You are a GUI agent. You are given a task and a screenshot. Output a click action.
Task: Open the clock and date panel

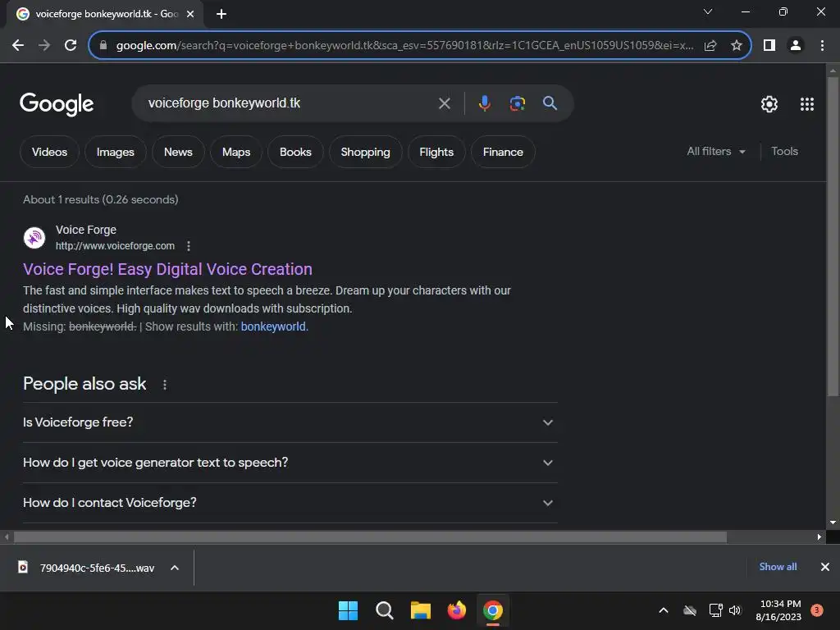point(778,610)
